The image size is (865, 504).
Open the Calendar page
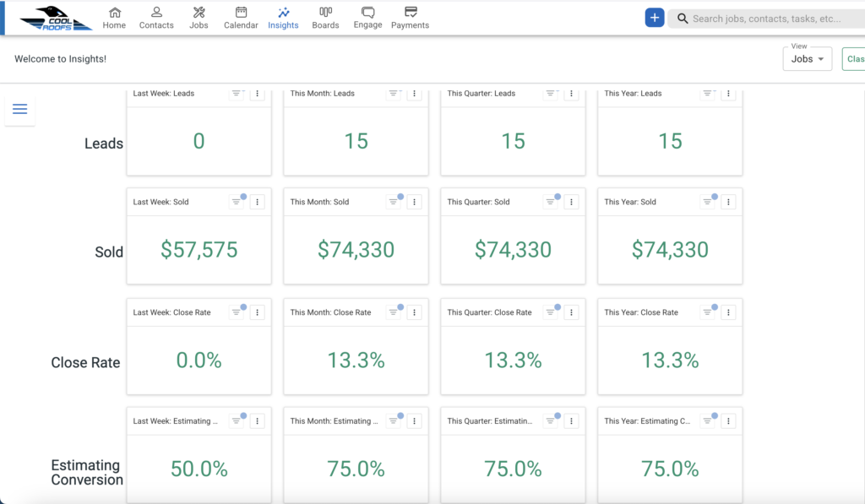click(241, 19)
